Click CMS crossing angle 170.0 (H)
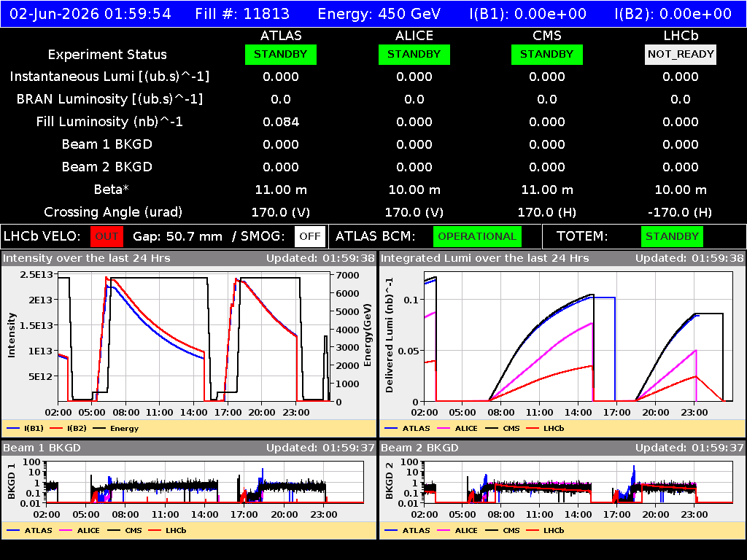 point(547,212)
